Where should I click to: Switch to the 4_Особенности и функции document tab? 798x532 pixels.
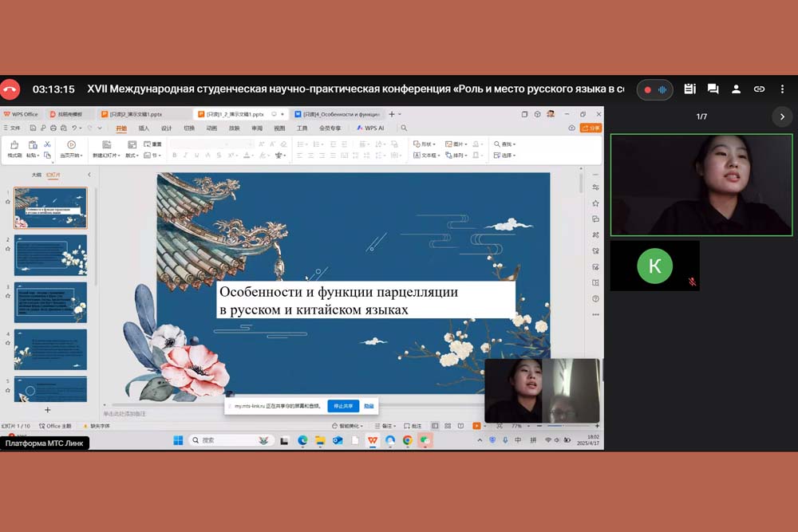[x=337, y=114]
